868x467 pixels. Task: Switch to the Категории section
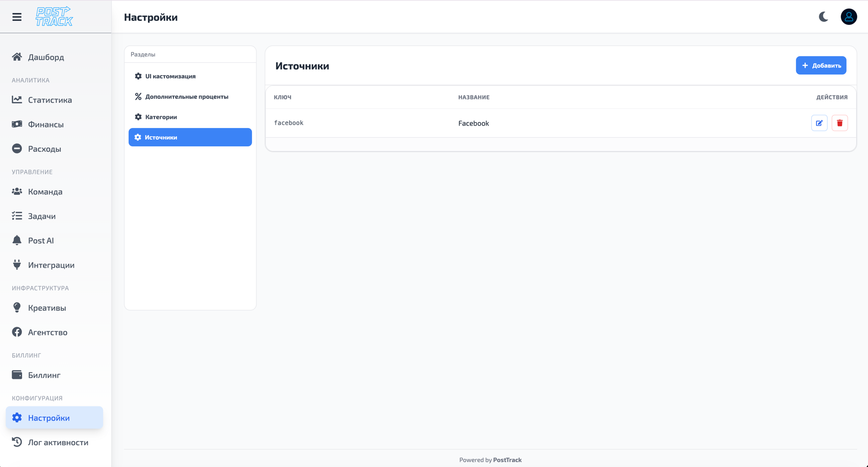click(161, 117)
